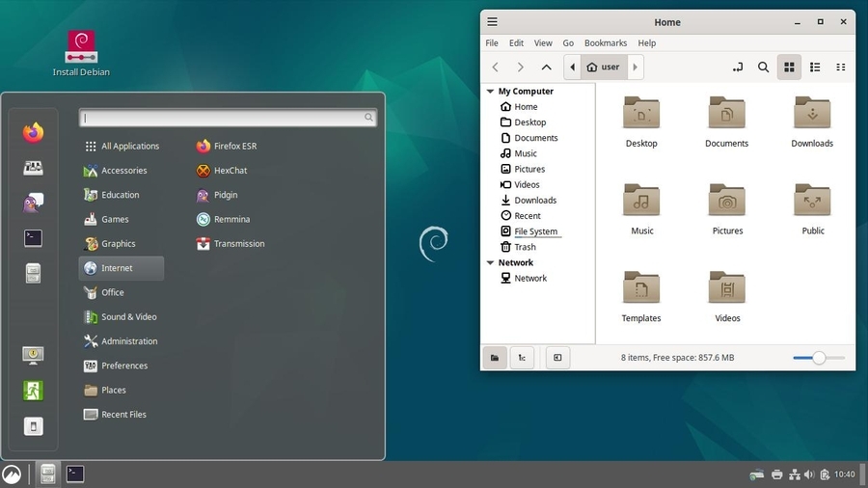Hide the sidebar using bottom button

(x=557, y=358)
